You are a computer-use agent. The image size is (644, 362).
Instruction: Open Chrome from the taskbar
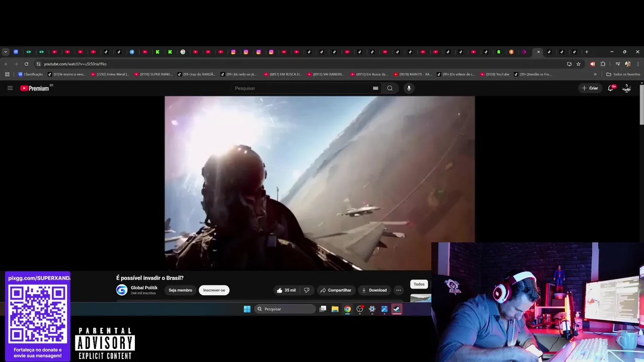(x=347, y=309)
